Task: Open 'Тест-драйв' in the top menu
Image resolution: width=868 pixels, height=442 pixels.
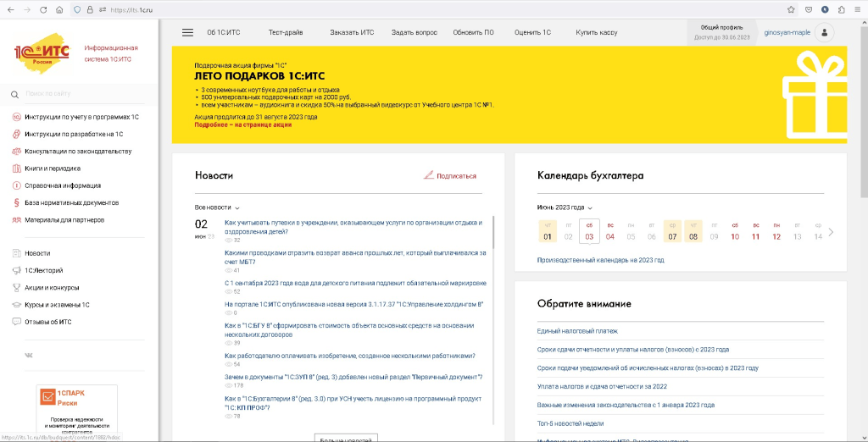Action: [x=285, y=33]
